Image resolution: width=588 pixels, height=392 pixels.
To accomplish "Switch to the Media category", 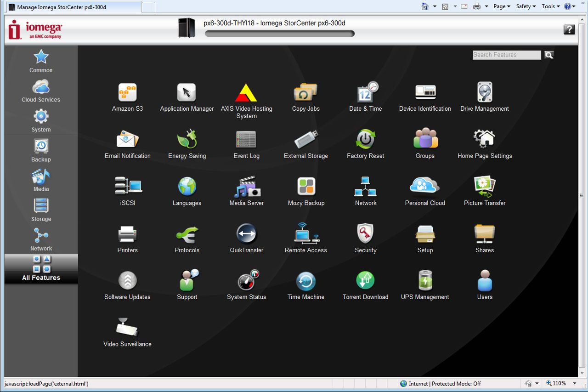I will (41, 180).
